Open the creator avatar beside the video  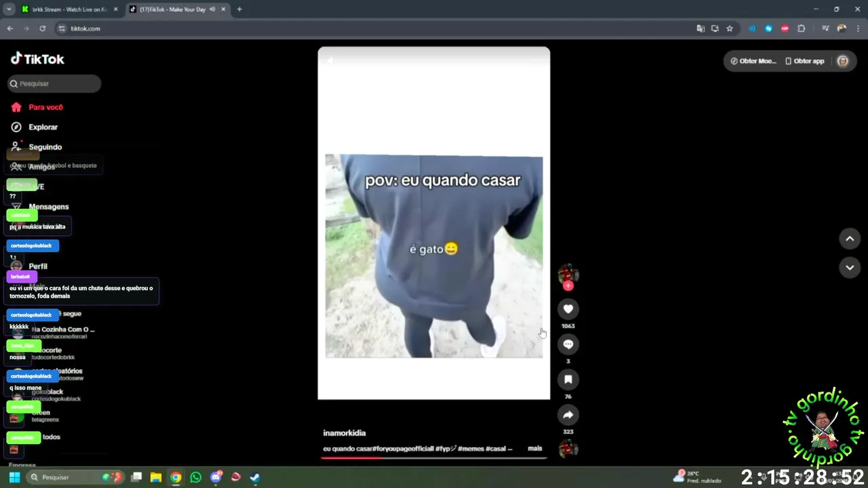click(x=568, y=274)
